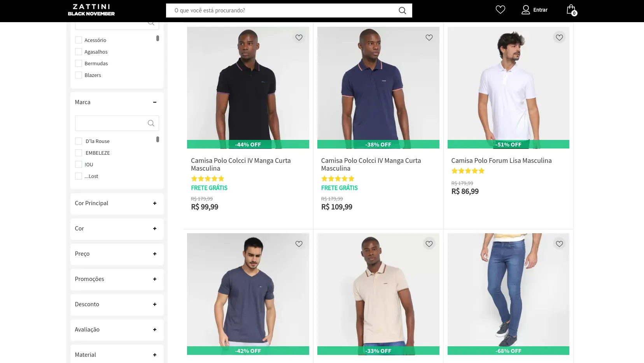
Task: Collapse the Marca filter section
Action: point(154,102)
